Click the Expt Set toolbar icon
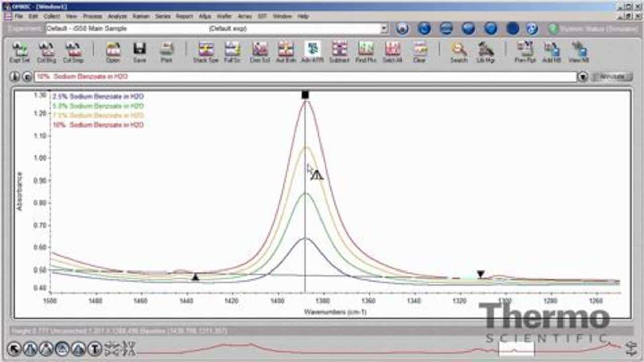The width and height of the screenshot is (644, 362). coord(20,52)
